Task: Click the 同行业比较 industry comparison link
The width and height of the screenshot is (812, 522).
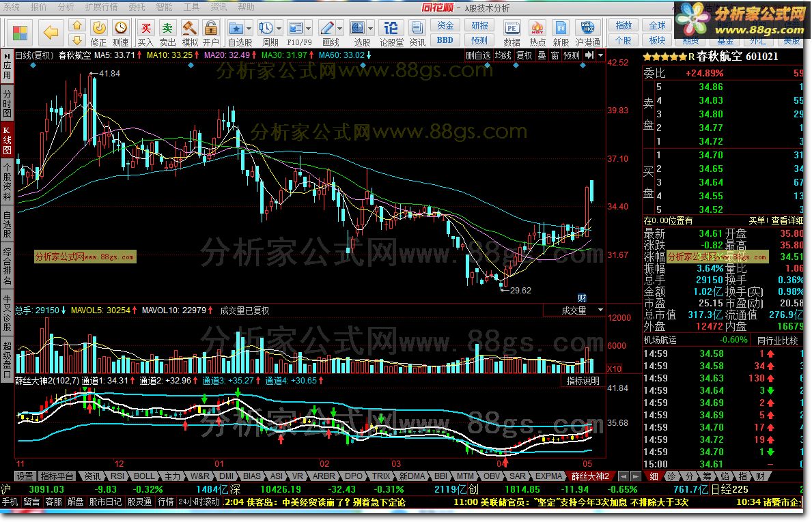Action: 778,340
